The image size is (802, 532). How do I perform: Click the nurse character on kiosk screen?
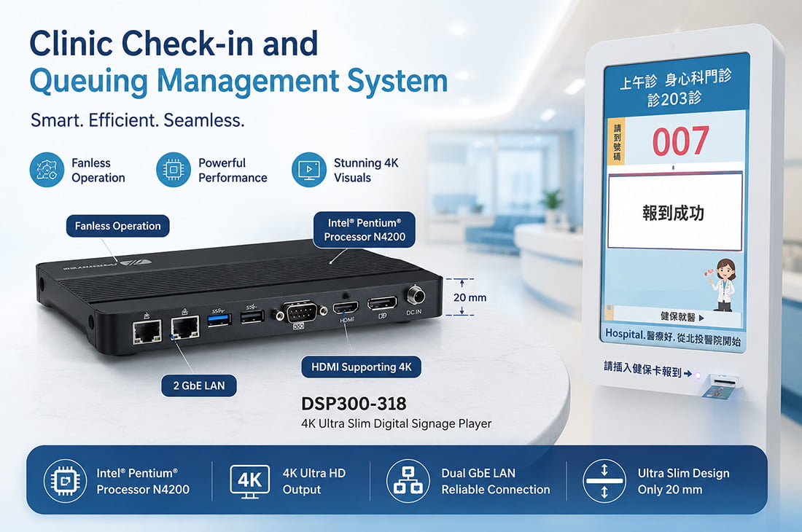(x=722, y=284)
